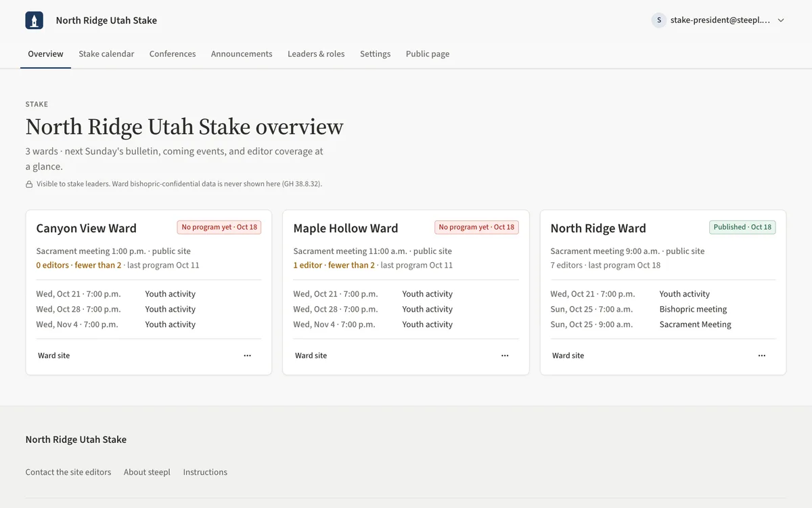Image resolution: width=812 pixels, height=508 pixels.
Task: Click Contact the site editors link
Action: tap(68, 472)
